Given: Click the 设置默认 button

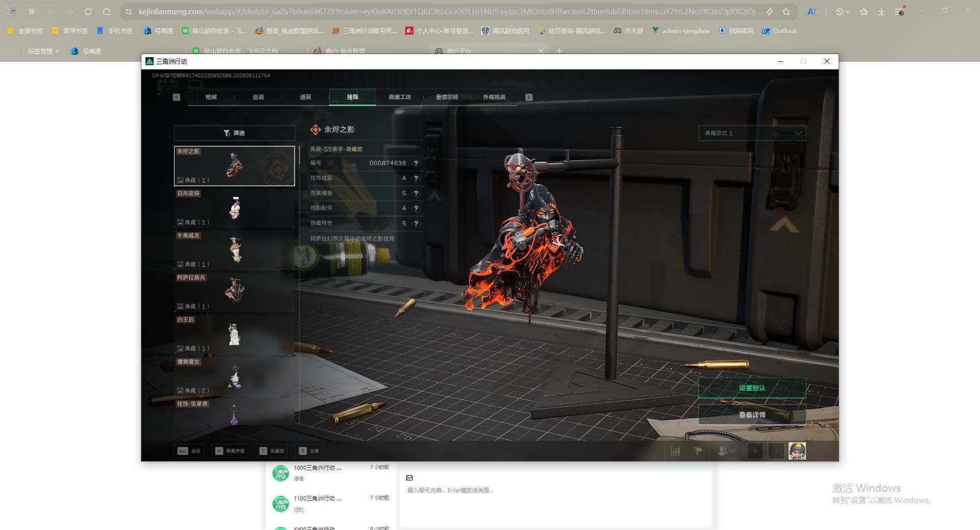Looking at the screenshot, I should point(752,388).
